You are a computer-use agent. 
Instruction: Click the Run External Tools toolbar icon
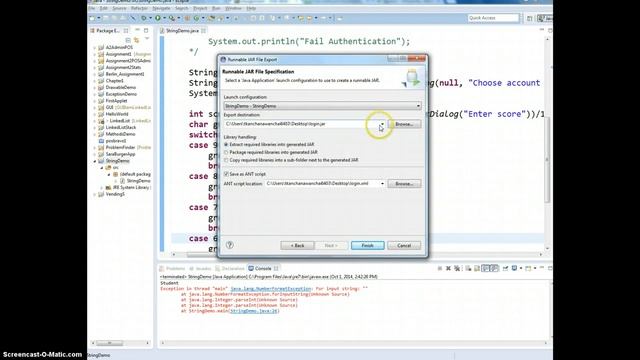coord(172,18)
